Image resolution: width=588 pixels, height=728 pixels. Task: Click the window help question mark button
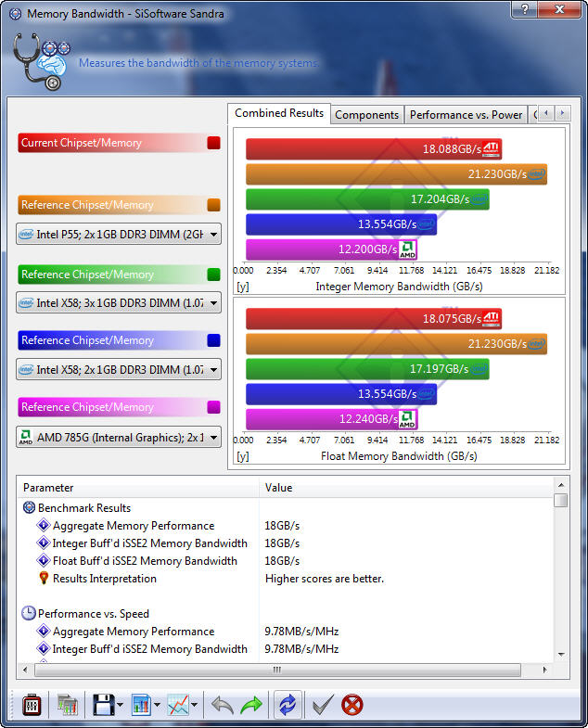(524, 9)
